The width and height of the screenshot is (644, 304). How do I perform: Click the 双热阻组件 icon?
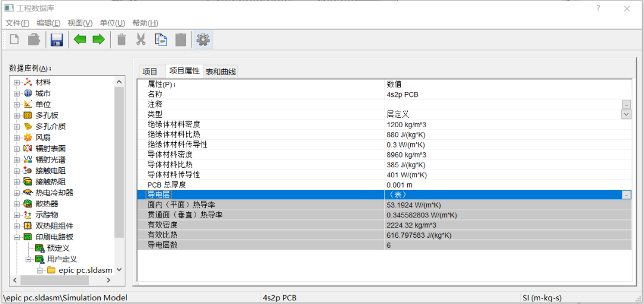(x=28, y=226)
